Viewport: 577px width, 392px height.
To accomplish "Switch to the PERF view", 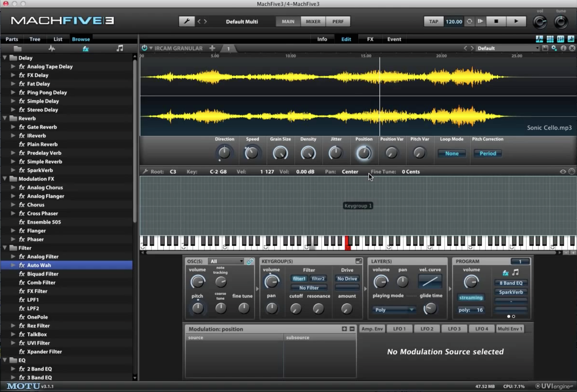I will click(x=338, y=21).
